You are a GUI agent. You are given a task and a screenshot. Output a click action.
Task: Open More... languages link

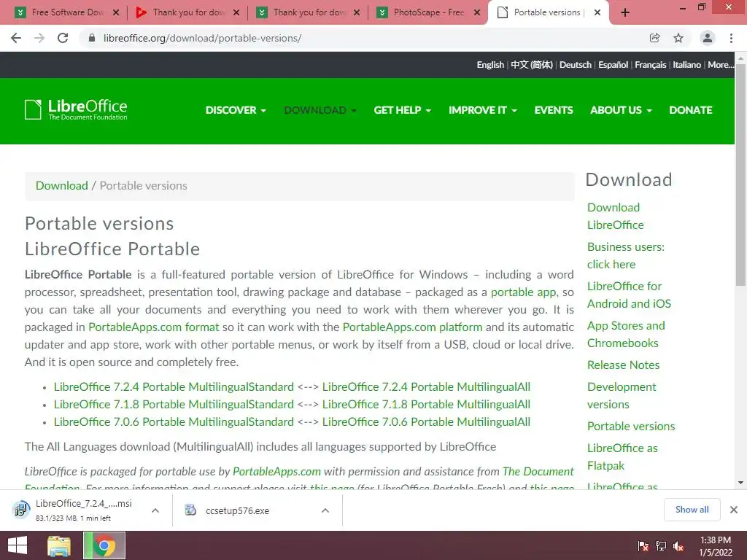(x=720, y=65)
